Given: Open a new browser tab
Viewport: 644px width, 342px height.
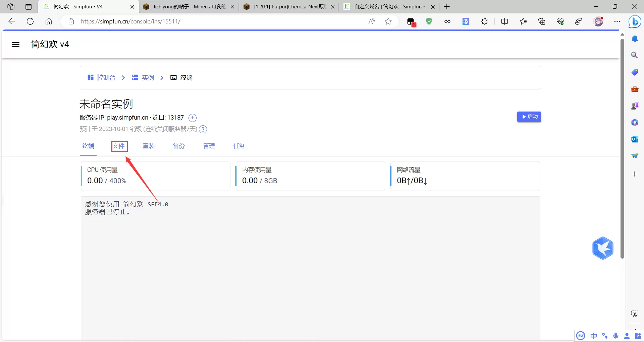Looking at the screenshot, I should point(447,7).
